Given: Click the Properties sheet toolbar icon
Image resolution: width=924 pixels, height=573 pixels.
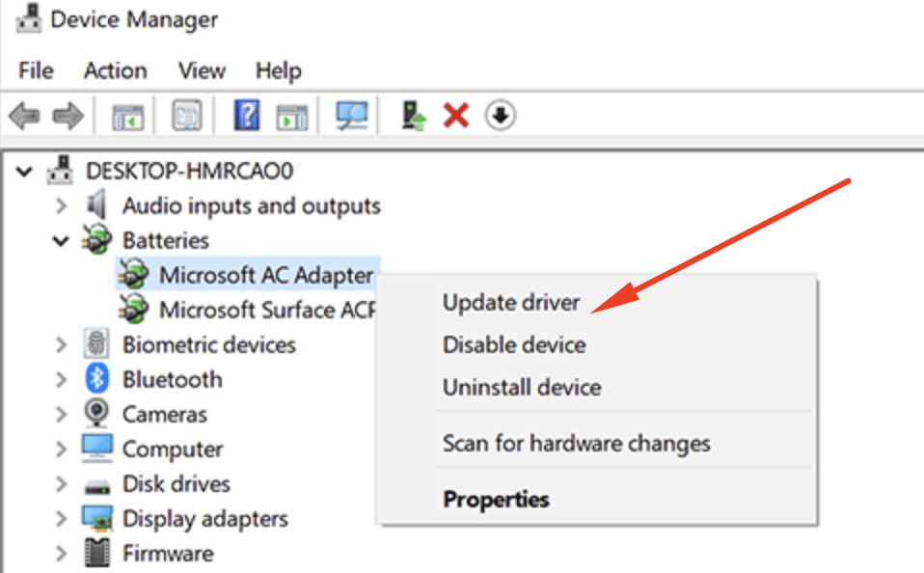Looking at the screenshot, I should (x=186, y=117).
